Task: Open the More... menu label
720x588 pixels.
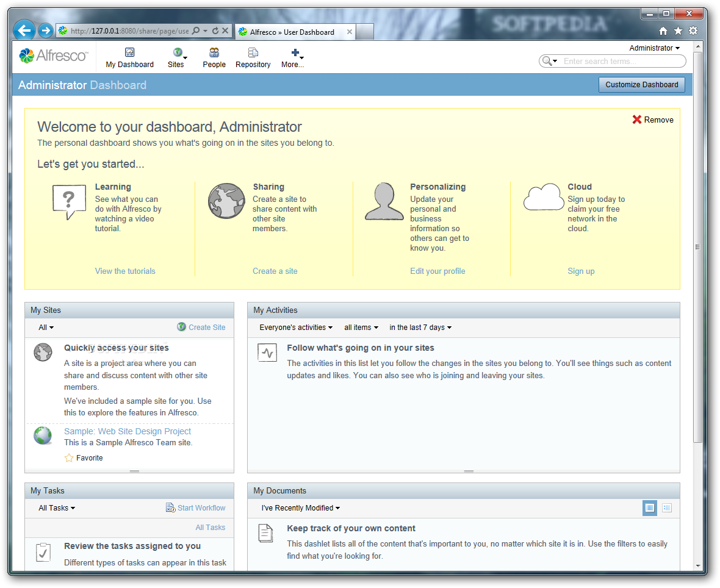Action: [x=292, y=64]
